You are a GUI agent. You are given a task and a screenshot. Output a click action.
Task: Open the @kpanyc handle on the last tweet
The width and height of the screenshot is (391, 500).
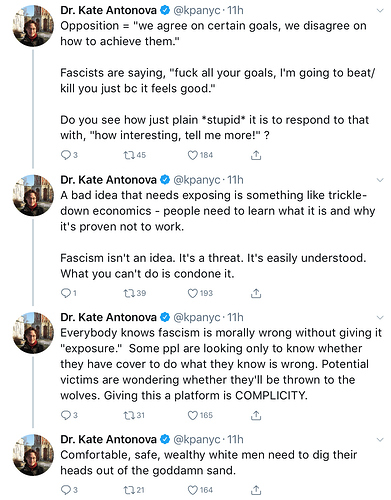click(x=197, y=439)
